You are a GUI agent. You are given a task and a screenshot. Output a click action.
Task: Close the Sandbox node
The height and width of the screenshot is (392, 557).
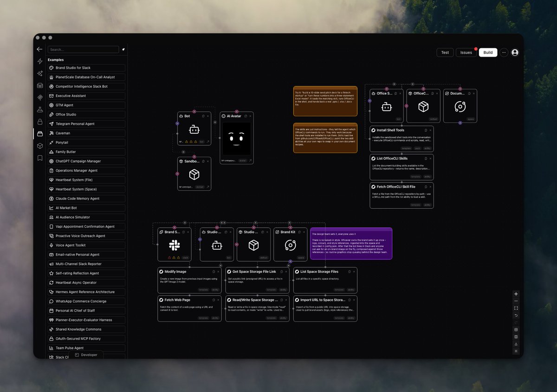coord(208,161)
